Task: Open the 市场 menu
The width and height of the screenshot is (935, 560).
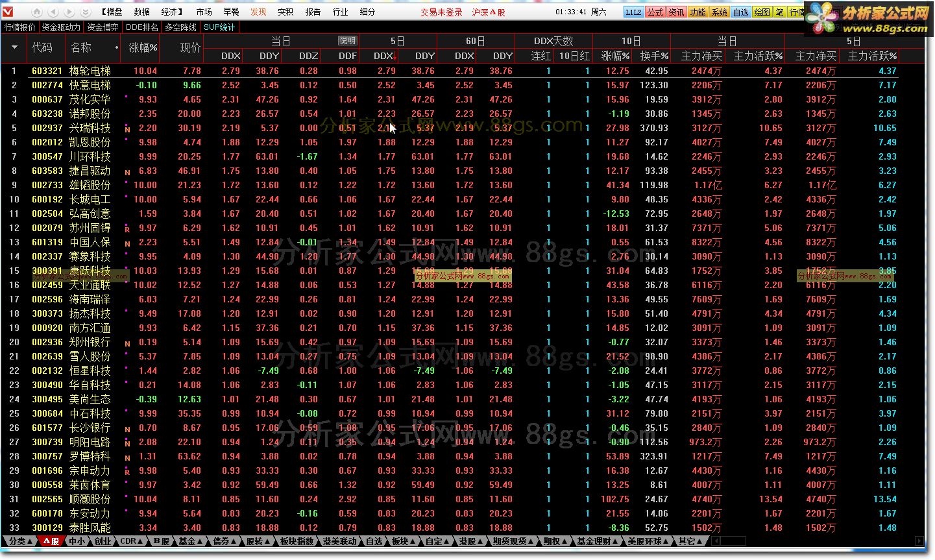Action: point(204,12)
